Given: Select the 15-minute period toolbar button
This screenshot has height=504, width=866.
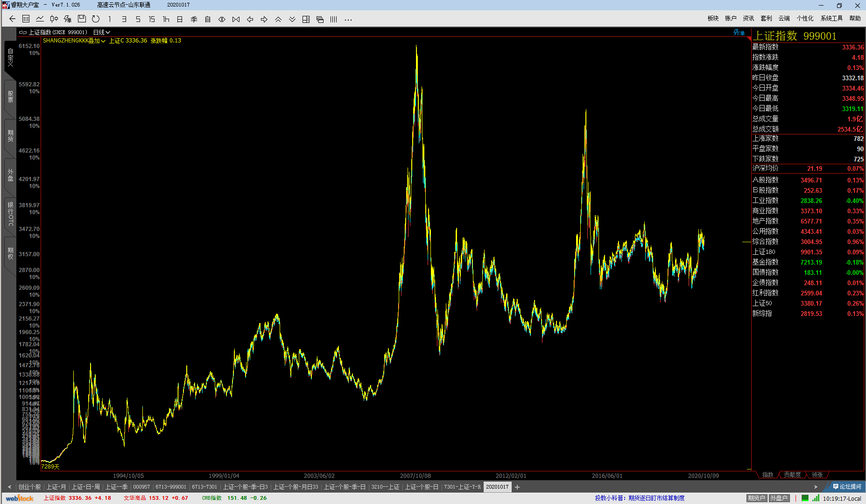Looking at the screenshot, I should 152,19.
